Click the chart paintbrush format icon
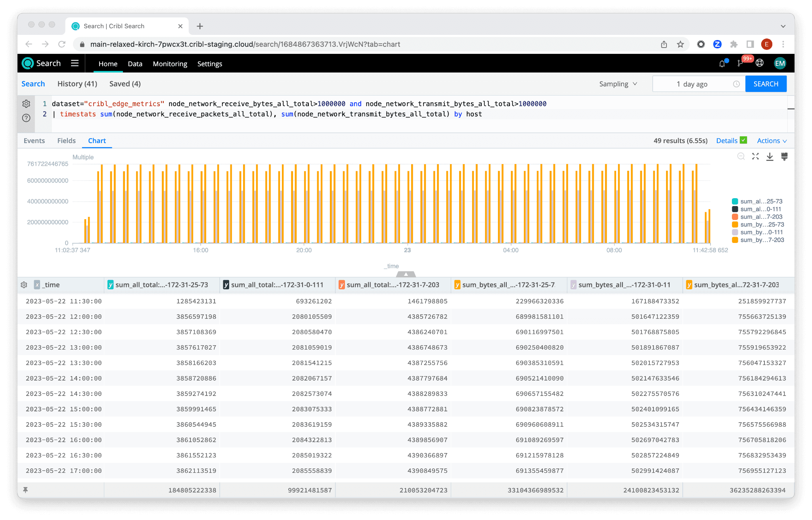 [784, 157]
